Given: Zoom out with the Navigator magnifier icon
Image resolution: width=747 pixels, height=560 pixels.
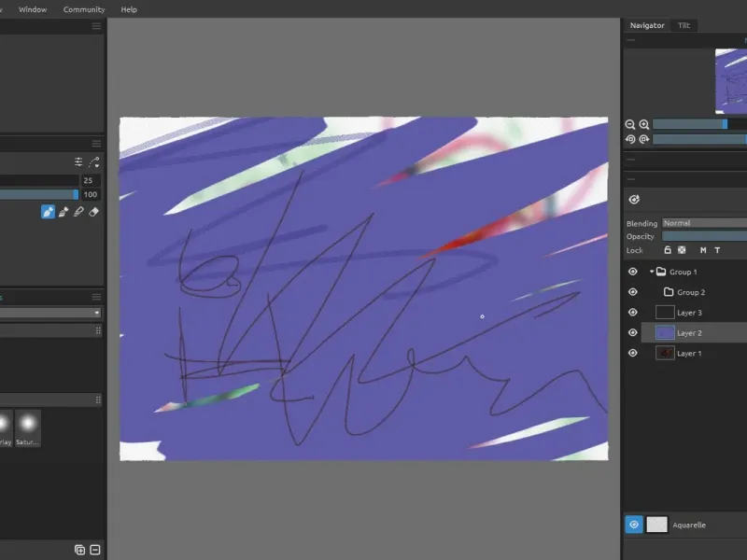Looking at the screenshot, I should (x=629, y=124).
